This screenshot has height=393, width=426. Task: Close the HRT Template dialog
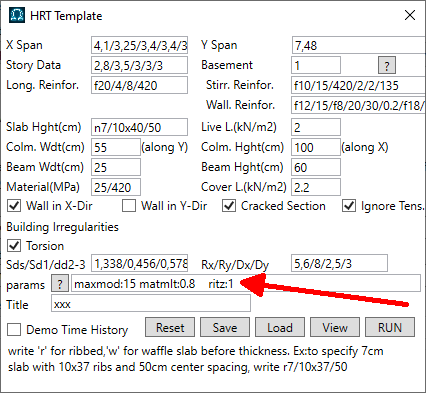click(x=410, y=15)
